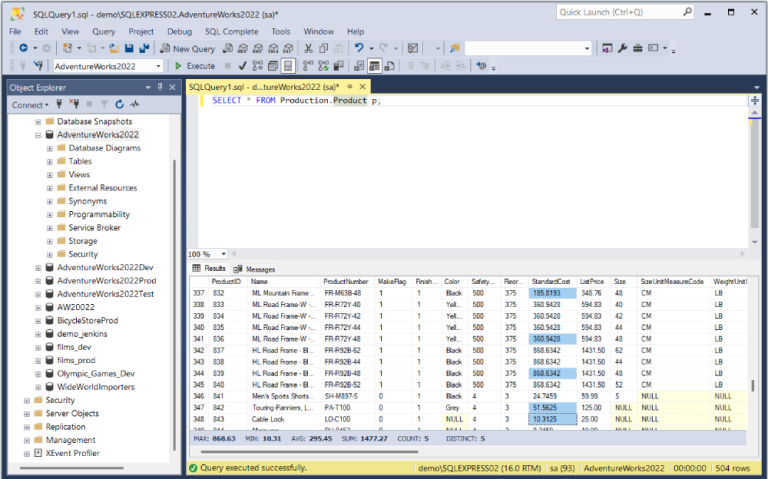The height and width of the screenshot is (479, 768).
Task: Toggle Results to Grid button
Action: 375,66
